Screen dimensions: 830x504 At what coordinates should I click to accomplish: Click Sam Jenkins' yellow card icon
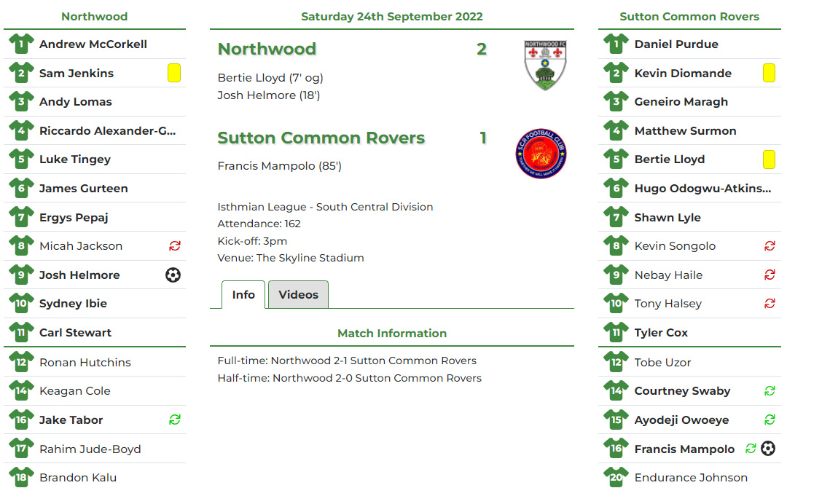pos(173,73)
